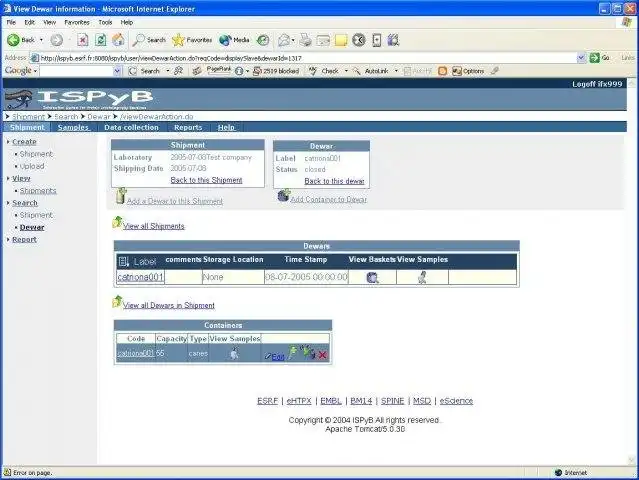Open the ESRF footer link
Viewport: 639px width, 480px height.
[x=267, y=401]
